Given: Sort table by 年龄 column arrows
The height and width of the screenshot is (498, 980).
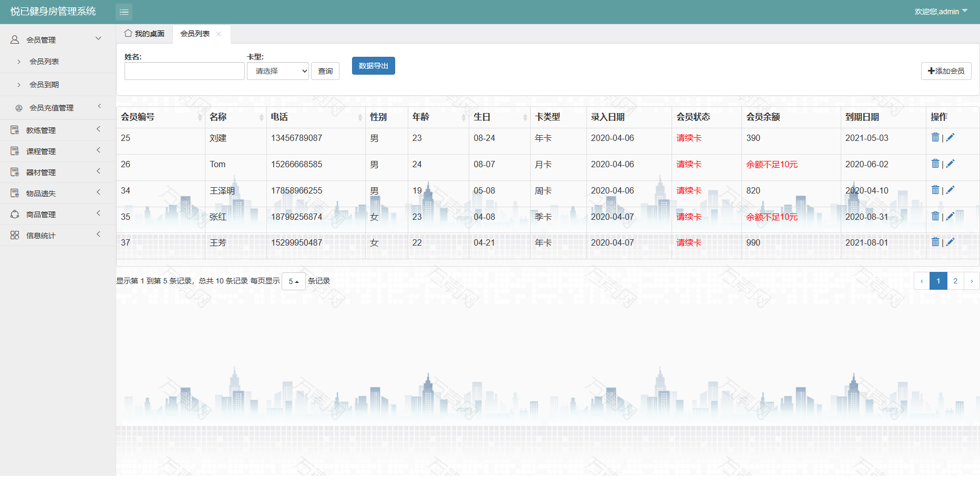Looking at the screenshot, I should coord(463,117).
